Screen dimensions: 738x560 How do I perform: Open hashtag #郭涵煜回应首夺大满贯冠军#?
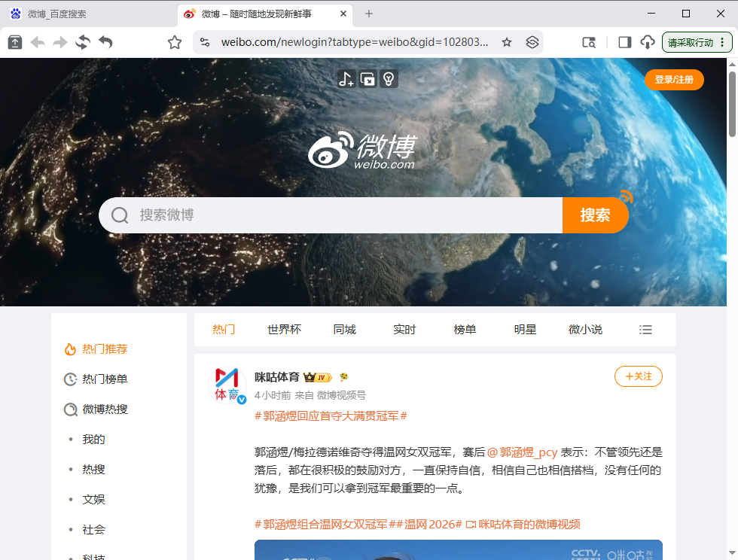point(331,416)
